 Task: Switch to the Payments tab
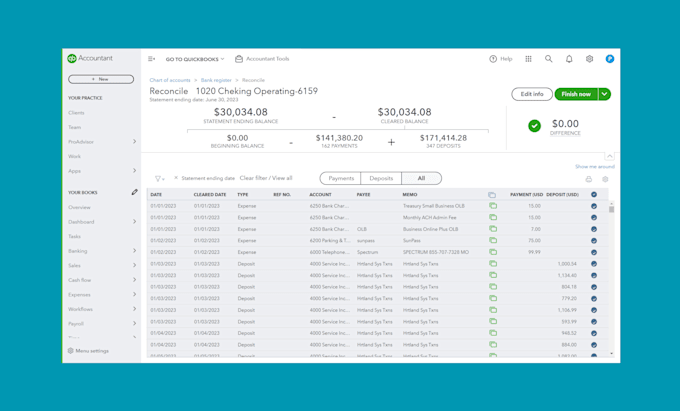[x=341, y=178]
